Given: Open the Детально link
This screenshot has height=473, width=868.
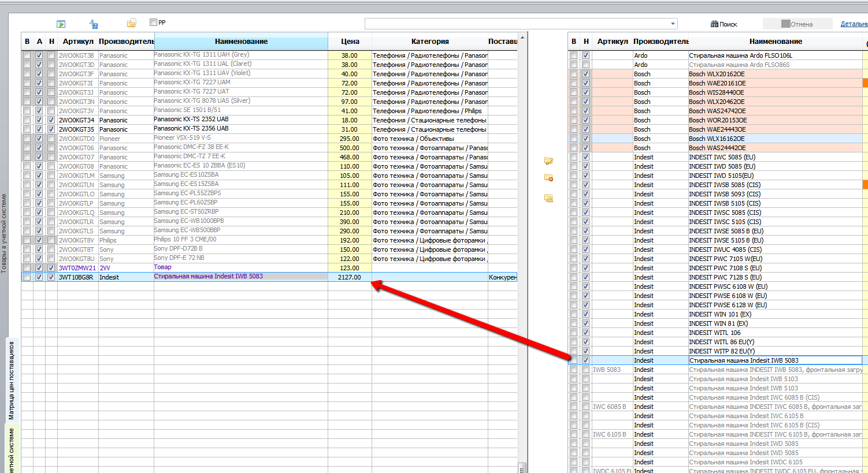Looking at the screenshot, I should pos(854,24).
